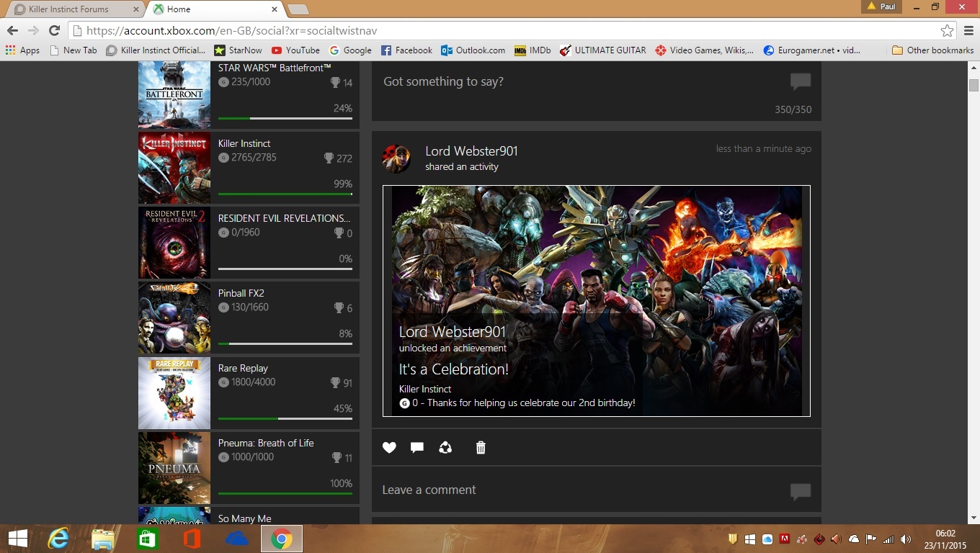Open Lord Webster901 avatar picture

pyautogui.click(x=396, y=158)
